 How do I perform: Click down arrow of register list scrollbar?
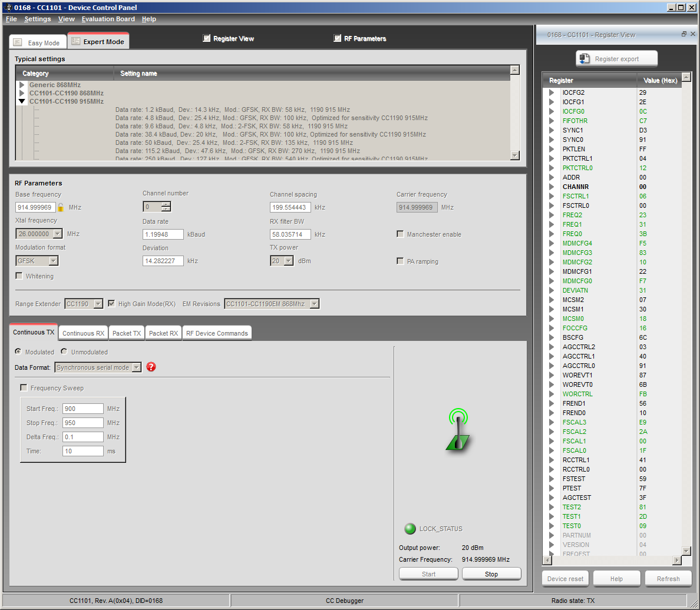686,551
